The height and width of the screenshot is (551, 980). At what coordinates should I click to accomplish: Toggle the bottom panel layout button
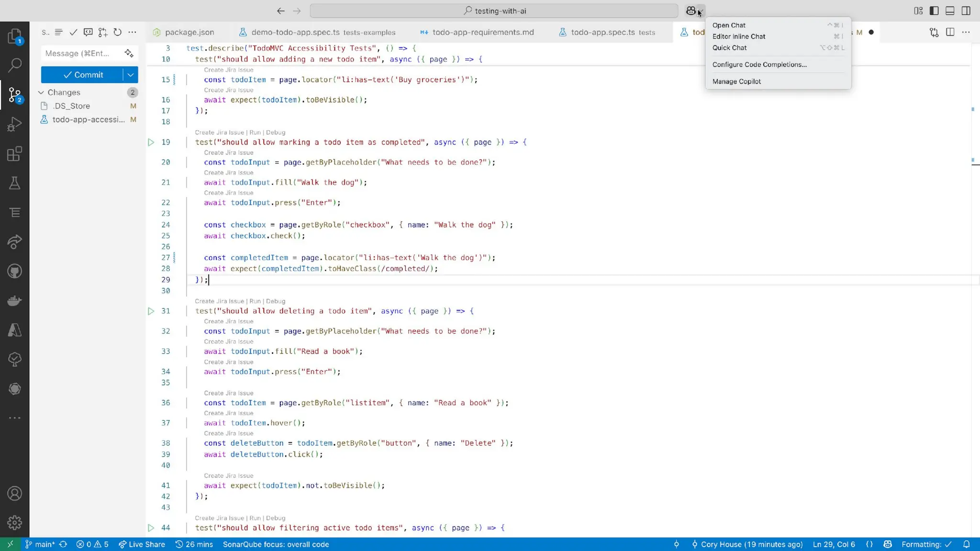[950, 11]
